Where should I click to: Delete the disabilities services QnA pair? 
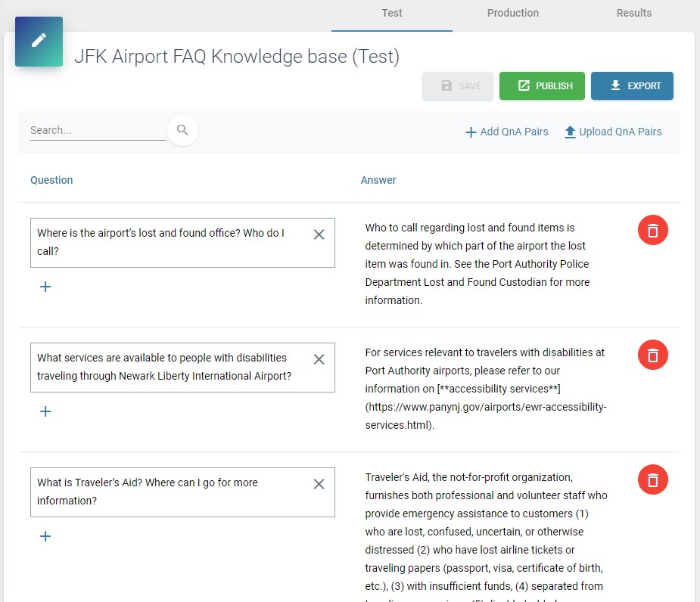[653, 355]
